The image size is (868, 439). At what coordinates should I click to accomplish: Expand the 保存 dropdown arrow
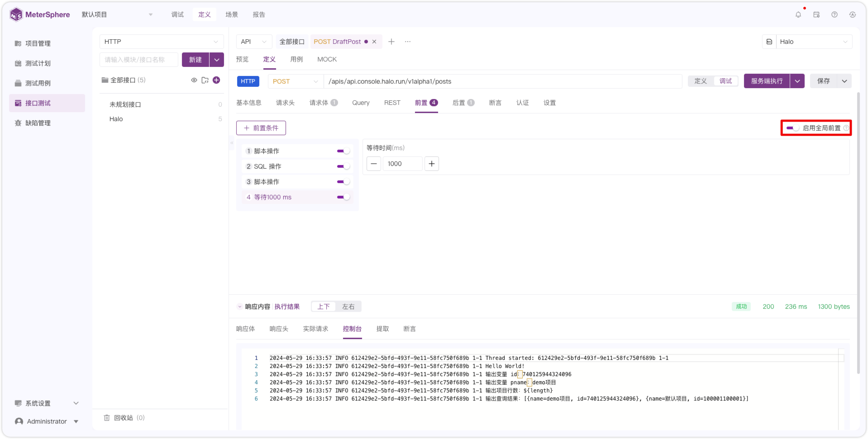tap(844, 81)
